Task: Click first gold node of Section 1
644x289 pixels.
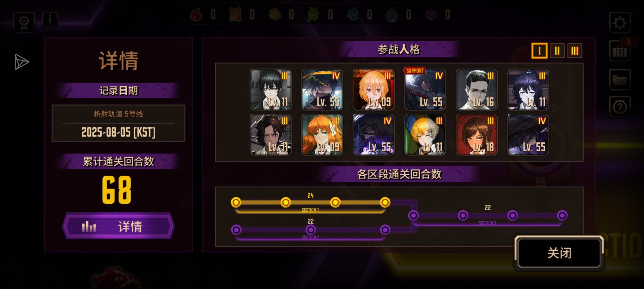Action: pos(236,202)
